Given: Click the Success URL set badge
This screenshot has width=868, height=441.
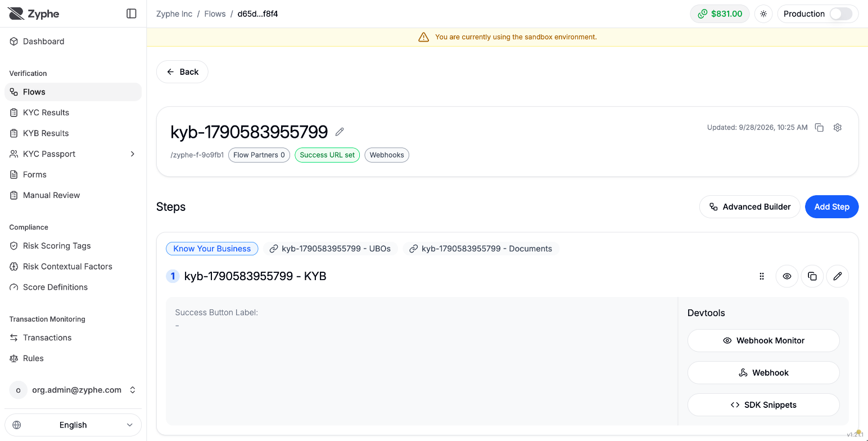Looking at the screenshot, I should [327, 155].
